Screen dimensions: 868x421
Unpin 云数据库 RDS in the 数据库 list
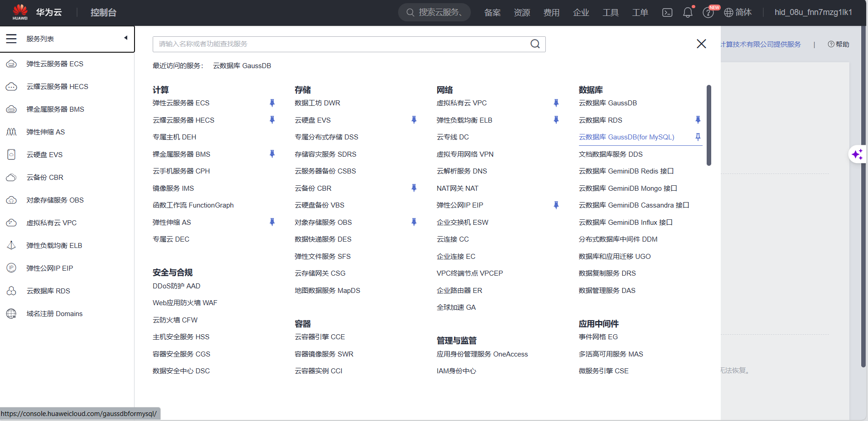coord(698,120)
